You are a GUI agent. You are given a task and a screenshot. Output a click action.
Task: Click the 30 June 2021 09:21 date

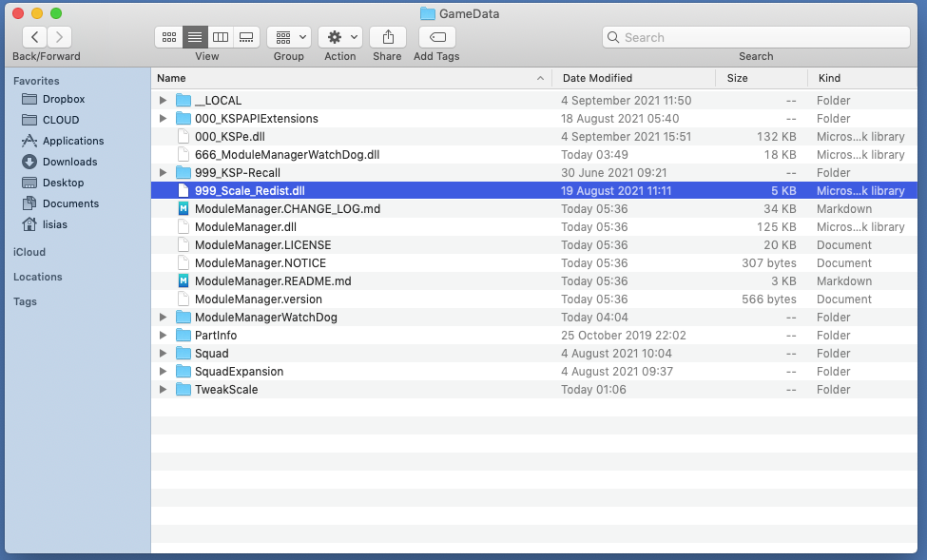pos(613,173)
